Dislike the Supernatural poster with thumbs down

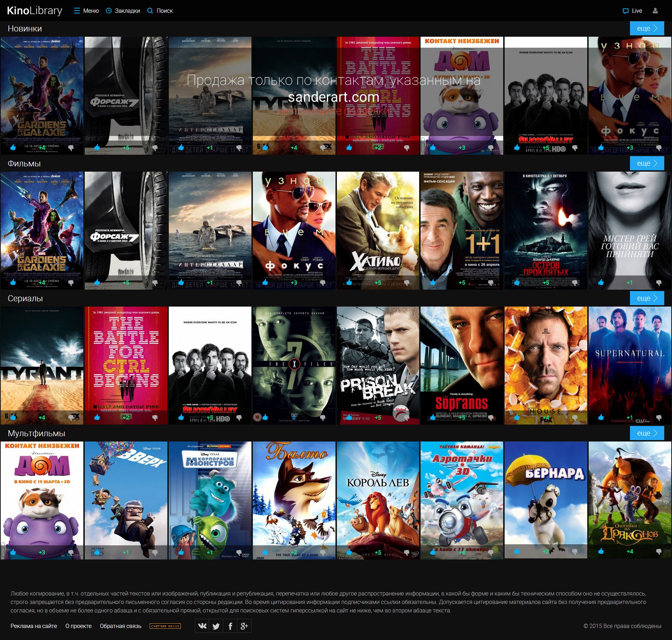(x=659, y=417)
